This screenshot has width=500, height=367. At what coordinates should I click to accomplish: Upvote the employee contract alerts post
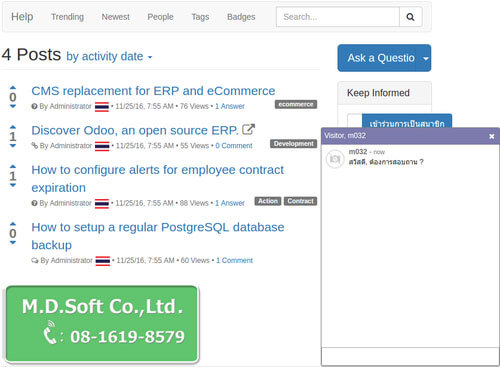point(13,166)
